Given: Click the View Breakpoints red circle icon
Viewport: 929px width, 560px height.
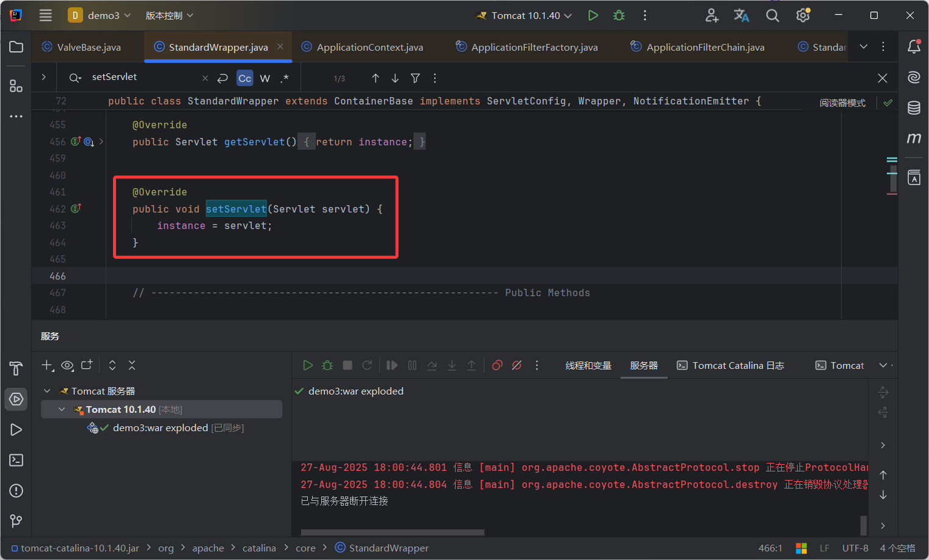Looking at the screenshot, I should (x=497, y=365).
